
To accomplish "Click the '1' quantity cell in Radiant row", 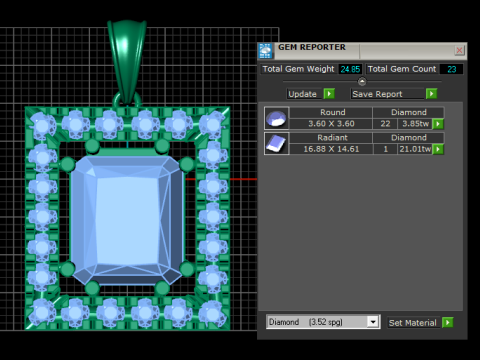I will tap(385, 149).
